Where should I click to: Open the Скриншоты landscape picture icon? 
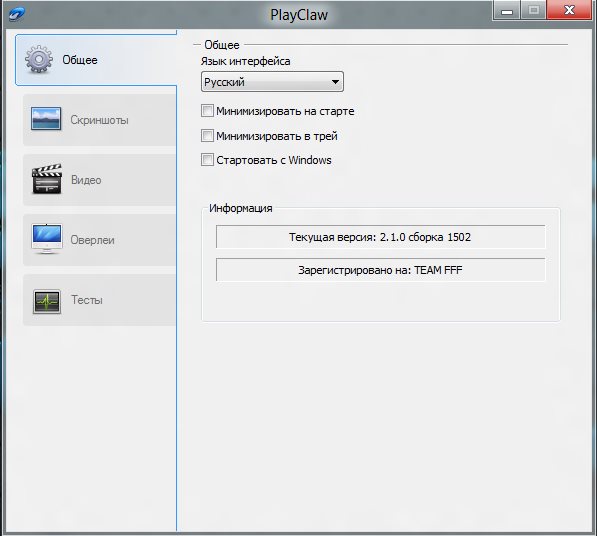coord(46,119)
